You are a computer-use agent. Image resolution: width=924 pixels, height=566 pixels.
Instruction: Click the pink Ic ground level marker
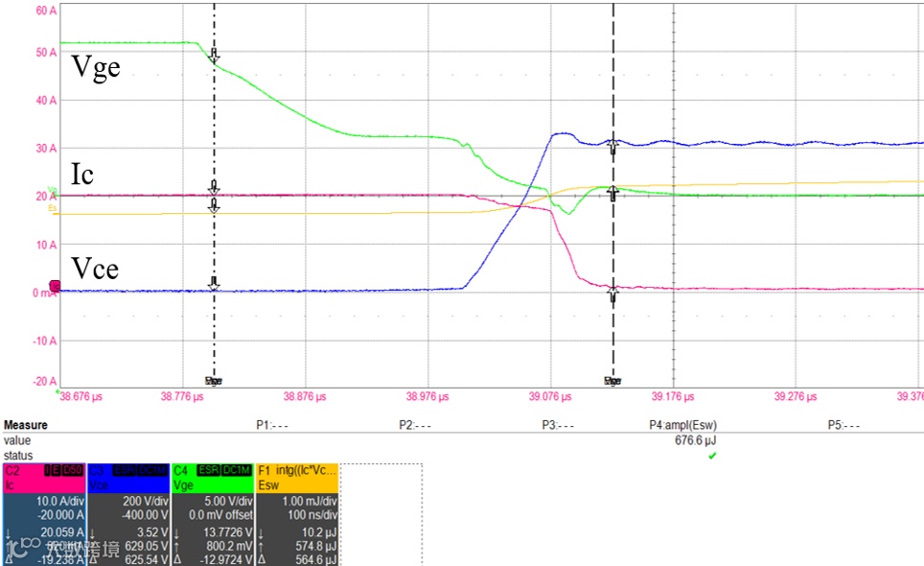(55, 286)
